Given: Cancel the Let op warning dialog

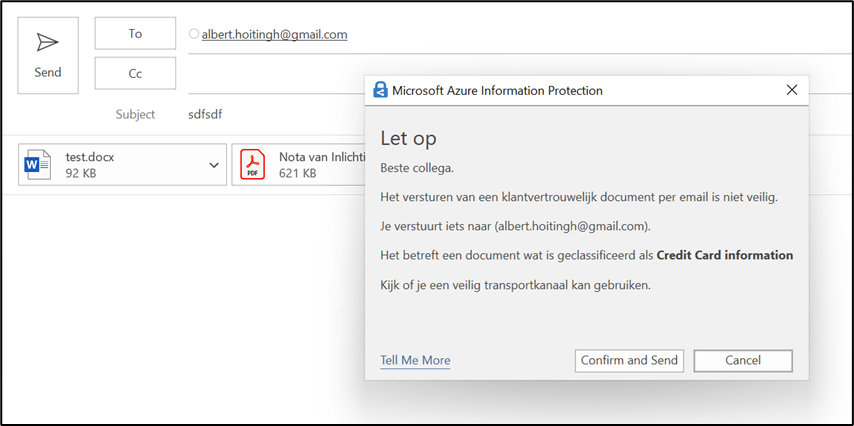Looking at the screenshot, I should pos(742,360).
